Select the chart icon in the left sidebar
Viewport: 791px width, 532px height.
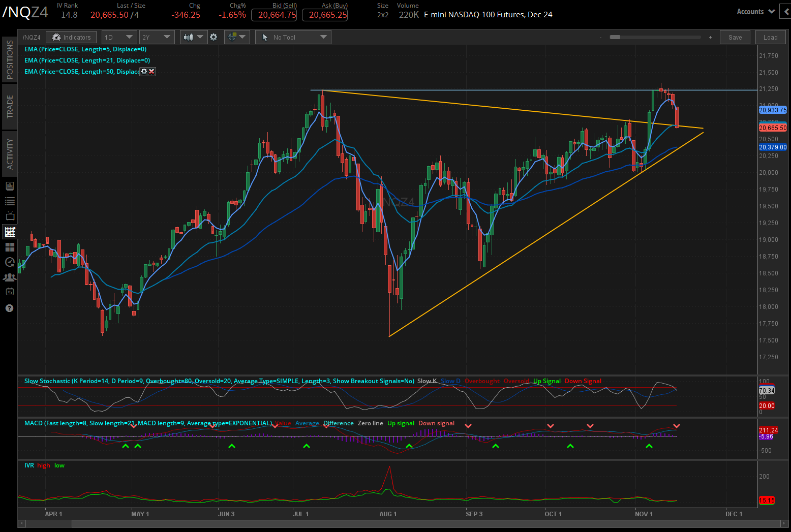pyautogui.click(x=10, y=232)
